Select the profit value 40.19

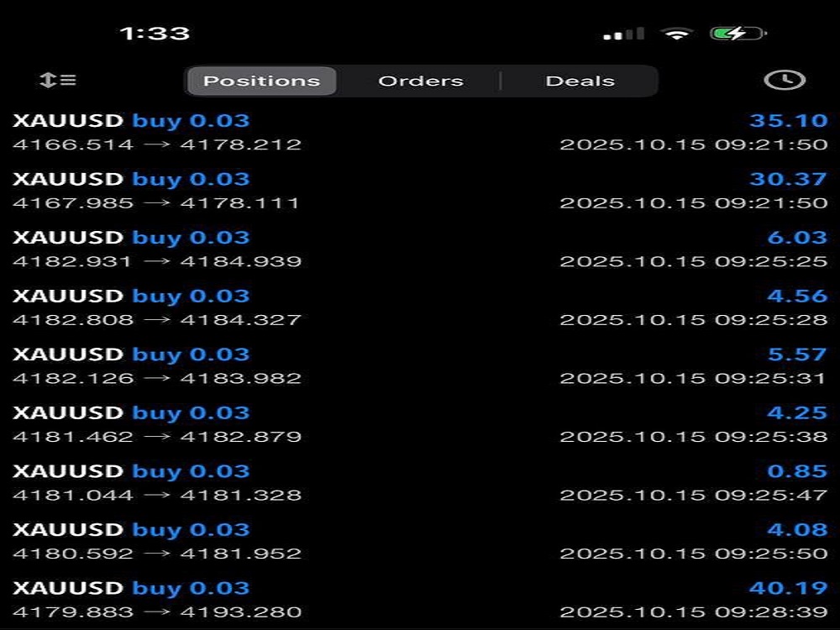click(x=789, y=588)
